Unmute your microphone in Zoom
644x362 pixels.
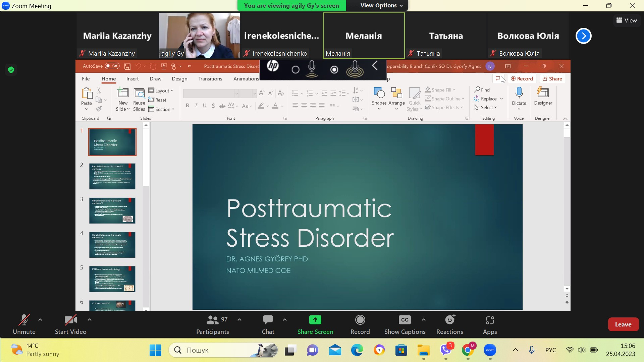pos(24,320)
